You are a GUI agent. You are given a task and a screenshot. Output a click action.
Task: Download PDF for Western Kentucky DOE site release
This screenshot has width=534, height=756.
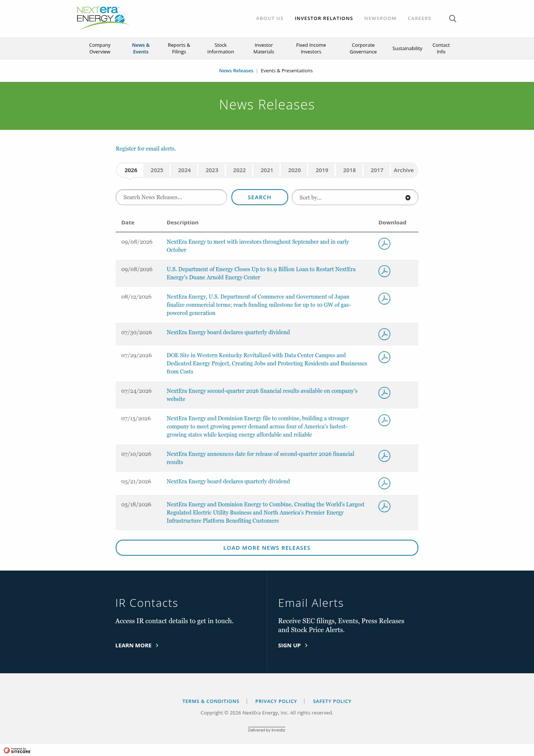(384, 357)
